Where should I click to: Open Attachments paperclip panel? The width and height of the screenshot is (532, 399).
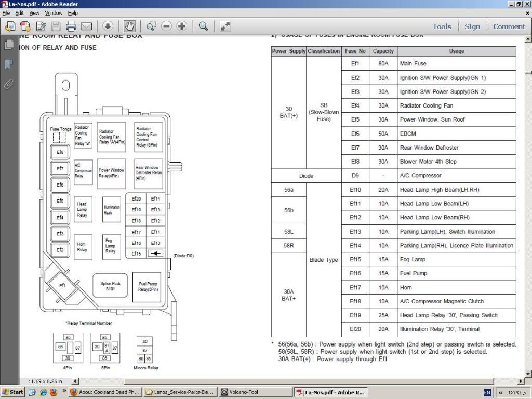(x=9, y=84)
